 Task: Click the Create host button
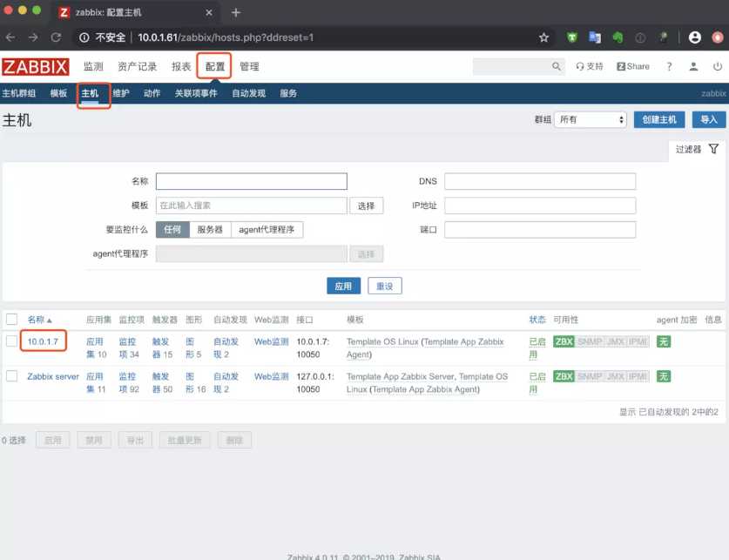(x=658, y=119)
